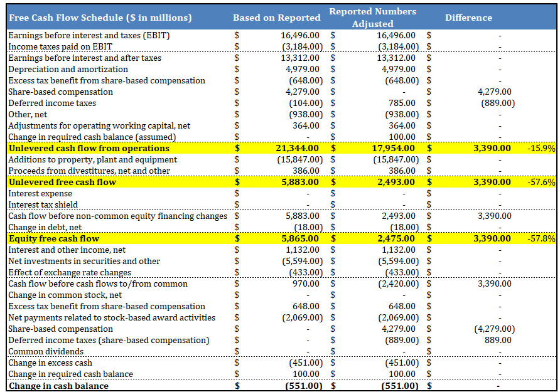Click "Net investments in securities and other" label
560x392 pixels.
(84, 262)
